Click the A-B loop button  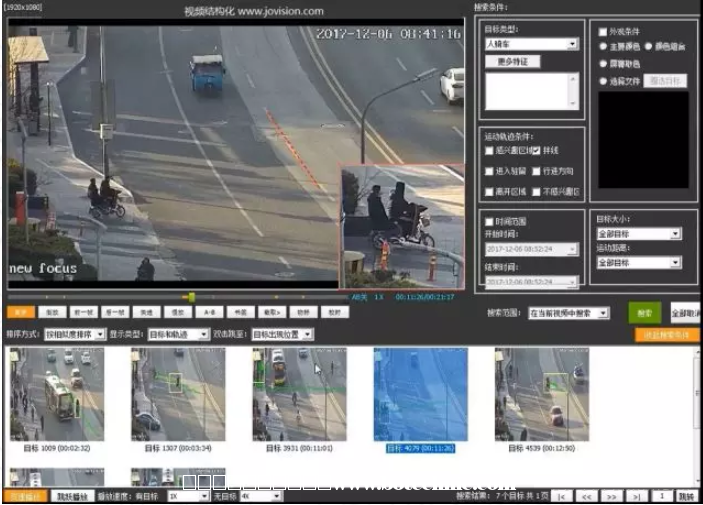(x=208, y=312)
